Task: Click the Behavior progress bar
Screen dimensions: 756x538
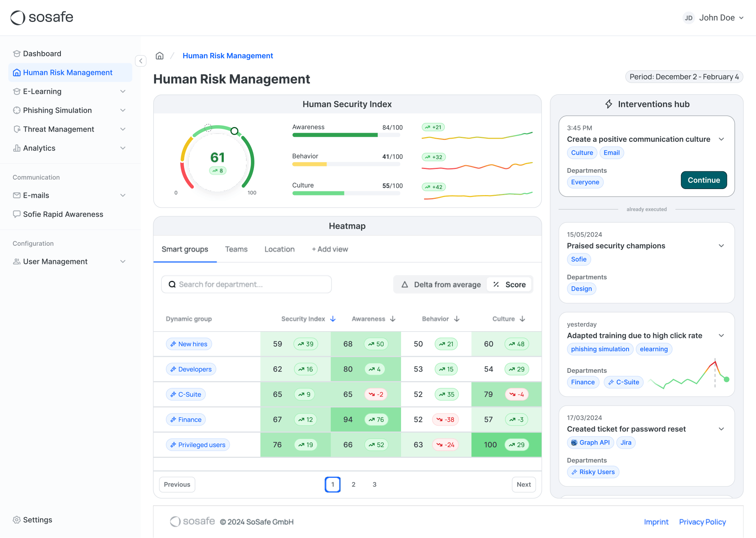Action: (x=346, y=164)
